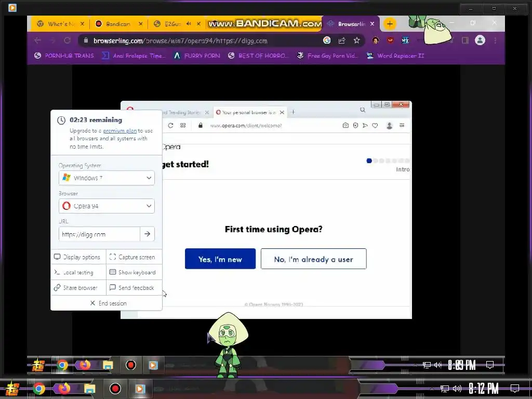The width and height of the screenshot is (532, 399).
Task: Open Chrome's three-dot menu
Action: (x=495, y=41)
